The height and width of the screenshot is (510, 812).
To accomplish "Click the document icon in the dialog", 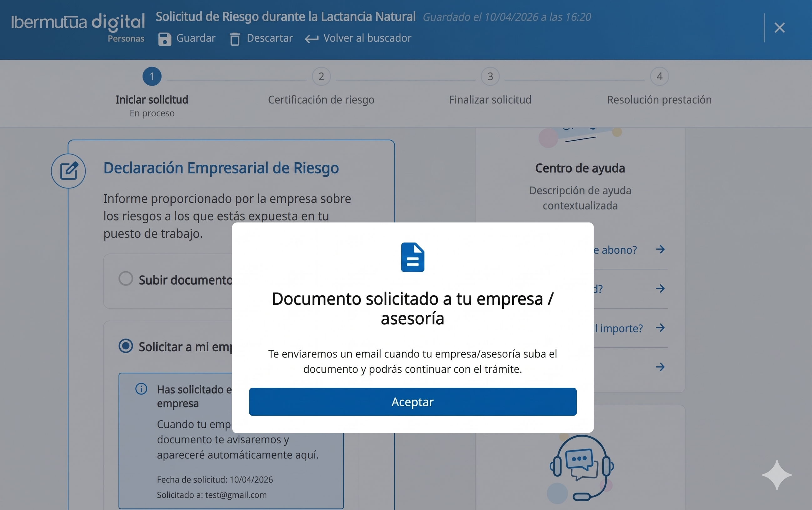I will 412,257.
